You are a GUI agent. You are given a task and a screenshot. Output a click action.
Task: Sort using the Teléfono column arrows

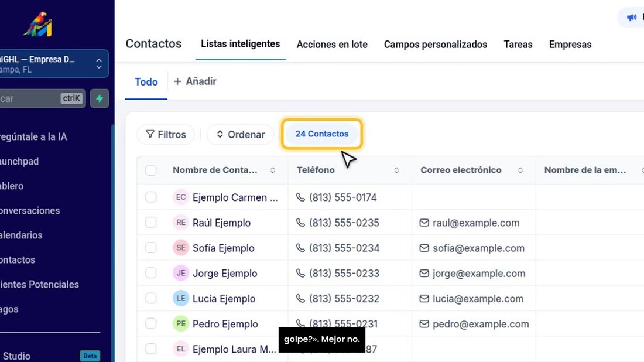[396, 170]
